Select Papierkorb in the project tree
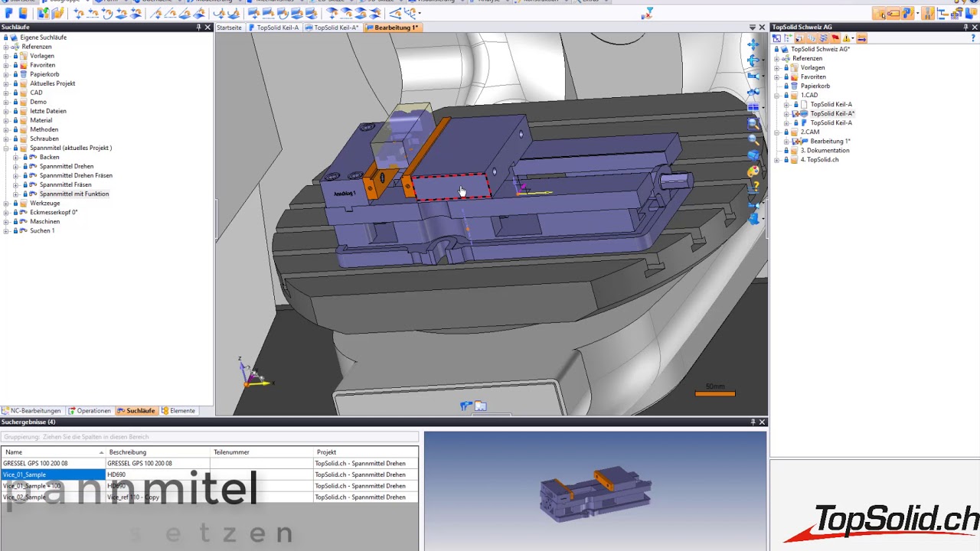980x551 pixels. [815, 86]
